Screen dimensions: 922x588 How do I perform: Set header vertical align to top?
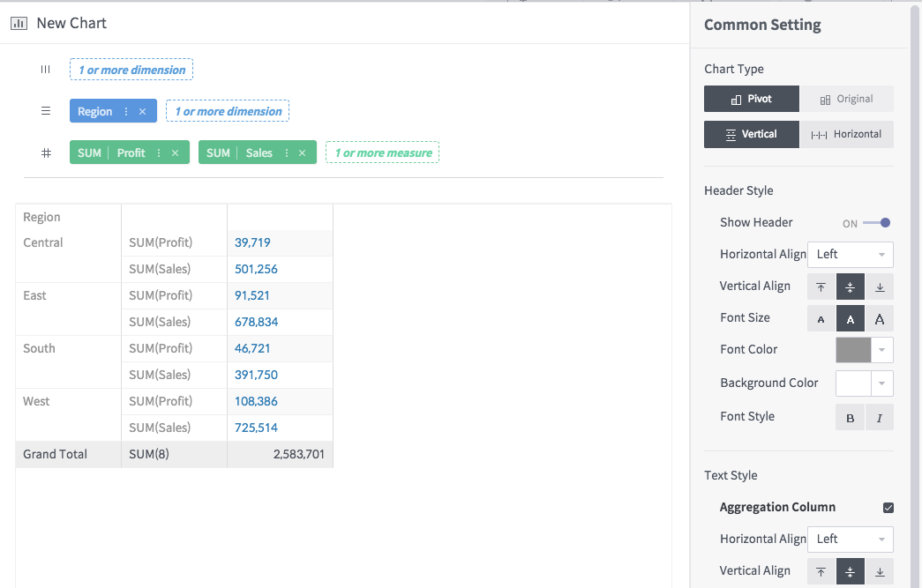click(821, 287)
